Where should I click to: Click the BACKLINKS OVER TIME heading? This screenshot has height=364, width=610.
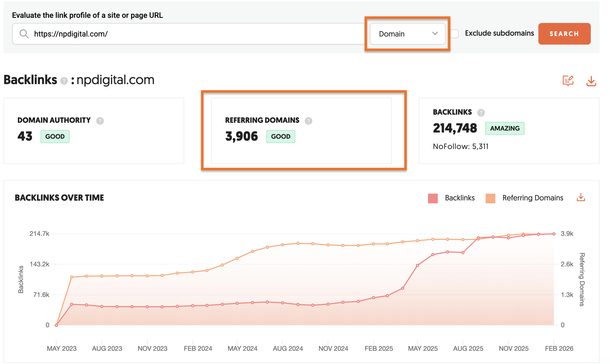[x=59, y=198]
